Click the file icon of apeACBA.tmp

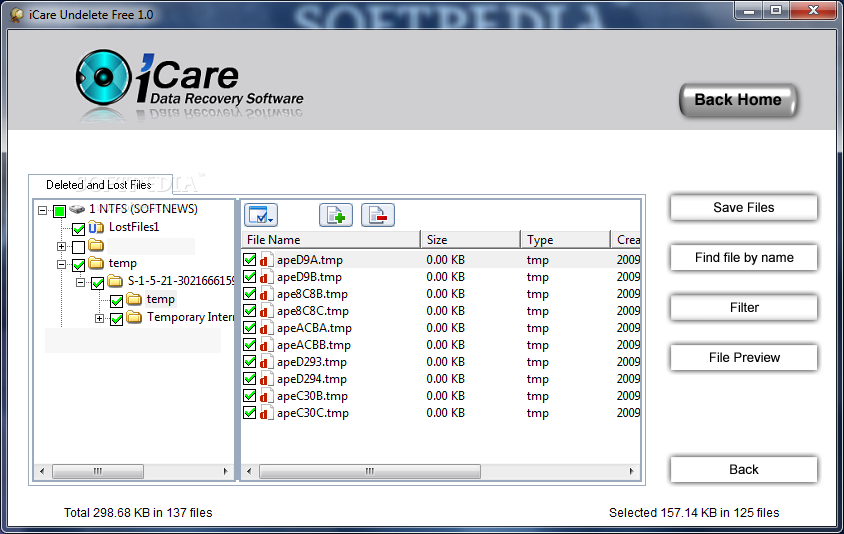(x=265, y=328)
